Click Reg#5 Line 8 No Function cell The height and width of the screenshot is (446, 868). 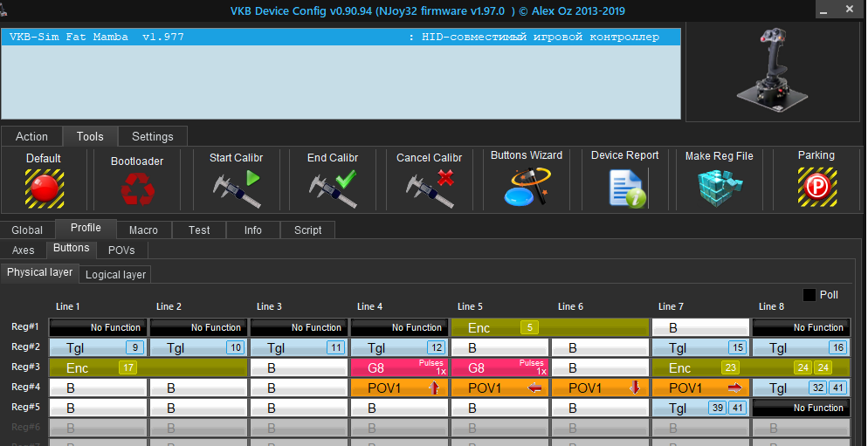pos(802,408)
